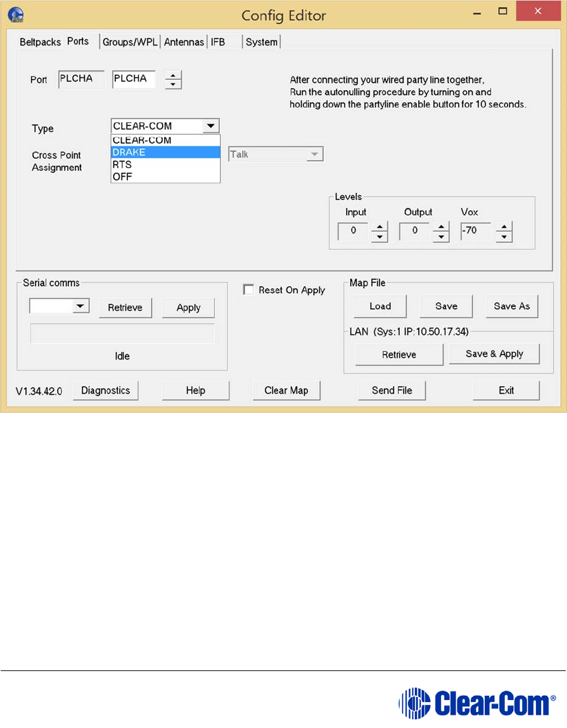Image resolution: width=567 pixels, height=728 pixels.
Task: Close the Config Editor window
Action: pyautogui.click(x=538, y=11)
